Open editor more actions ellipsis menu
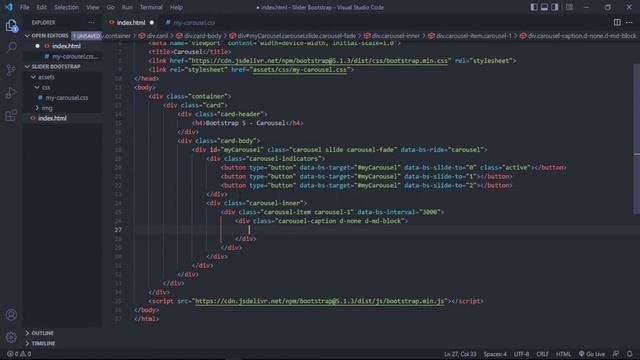 point(629,22)
